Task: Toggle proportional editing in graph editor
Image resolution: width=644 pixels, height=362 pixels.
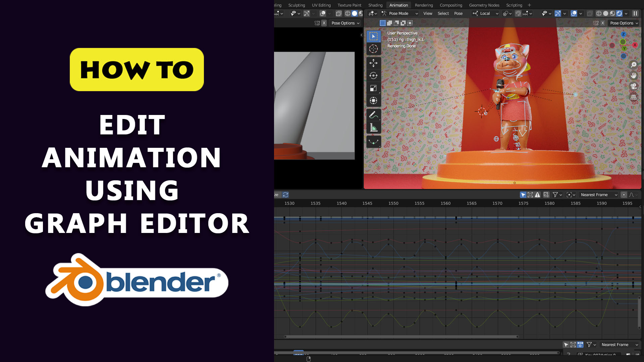Action: pos(624,195)
